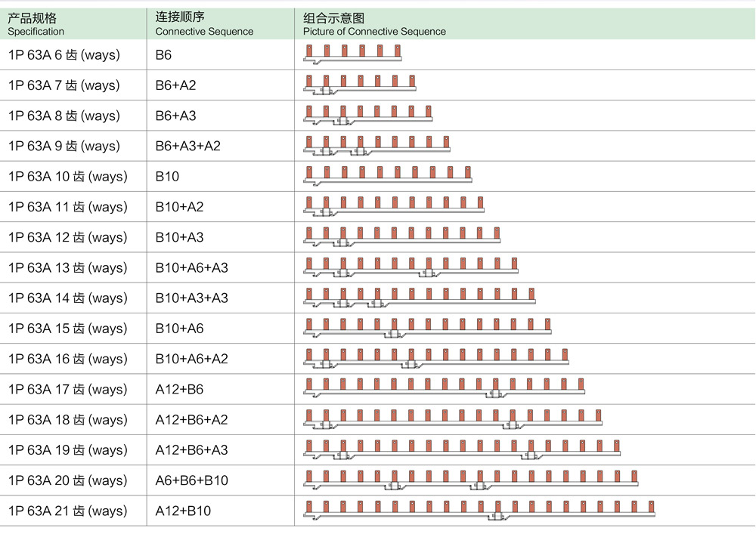The width and height of the screenshot is (756, 534).
Task: Click the 'A12+B6' connective sequence cell
Action: pos(220,388)
